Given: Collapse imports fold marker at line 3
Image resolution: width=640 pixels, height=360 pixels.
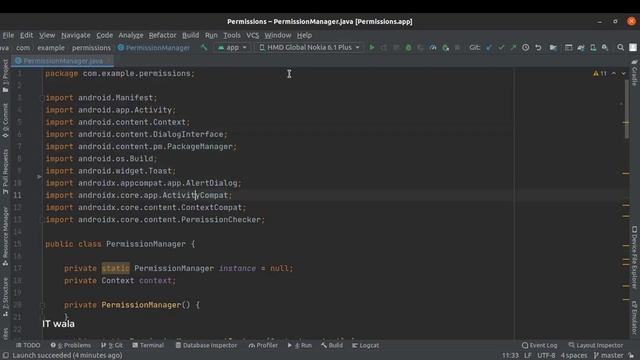Looking at the screenshot, I should pyautogui.click(x=42, y=98).
